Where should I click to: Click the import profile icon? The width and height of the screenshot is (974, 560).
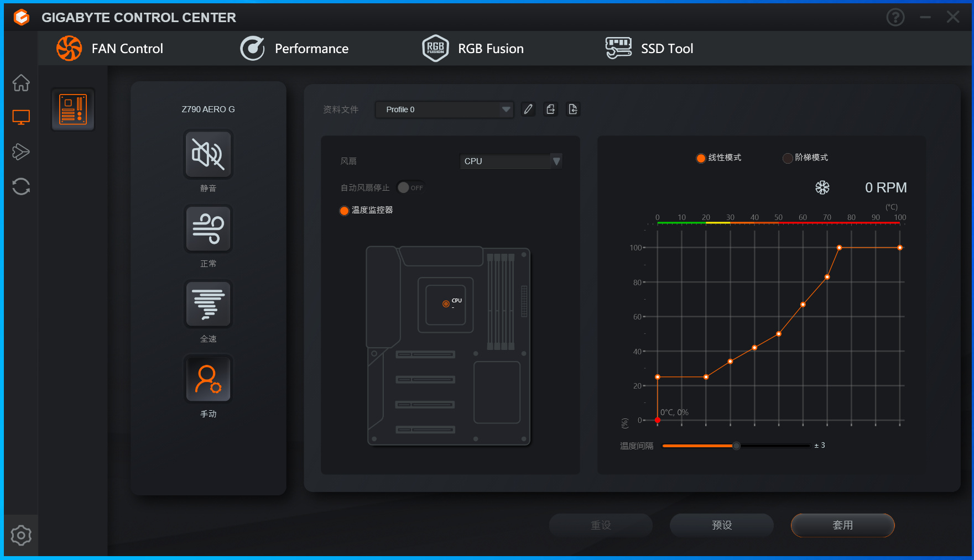click(x=573, y=109)
